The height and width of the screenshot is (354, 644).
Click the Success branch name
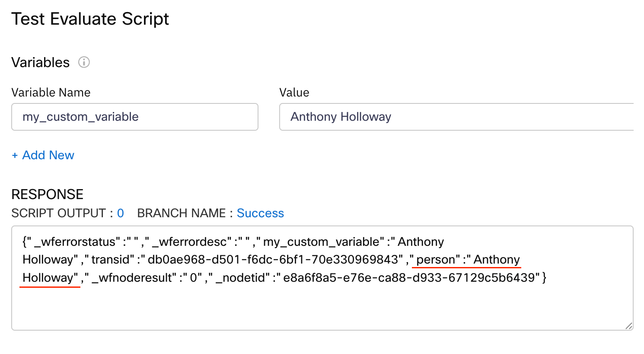260,213
